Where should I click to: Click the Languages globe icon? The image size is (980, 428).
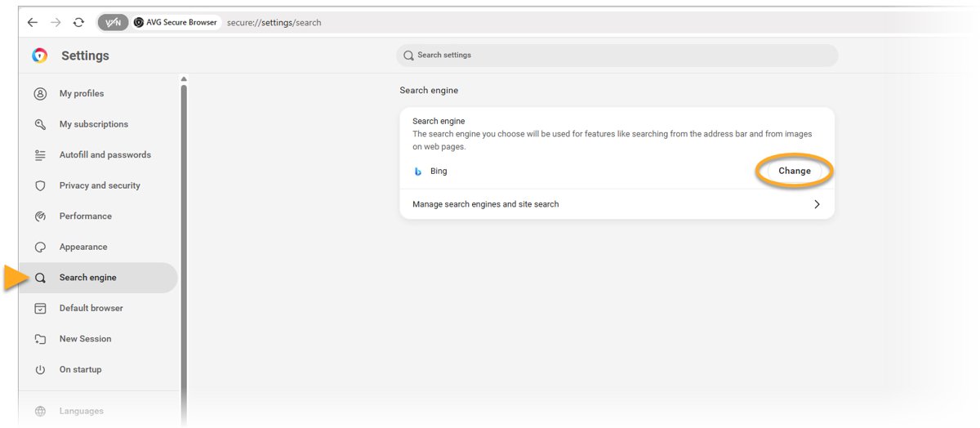coord(40,411)
